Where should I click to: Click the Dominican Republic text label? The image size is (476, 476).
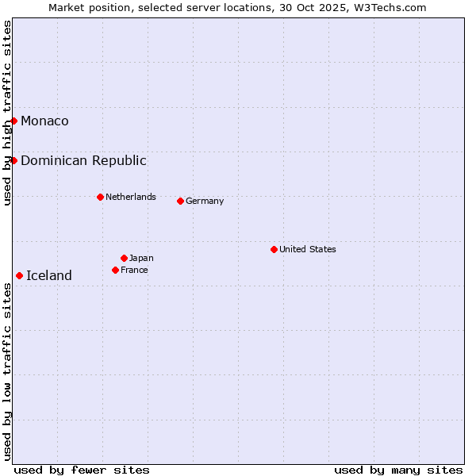click(83, 160)
